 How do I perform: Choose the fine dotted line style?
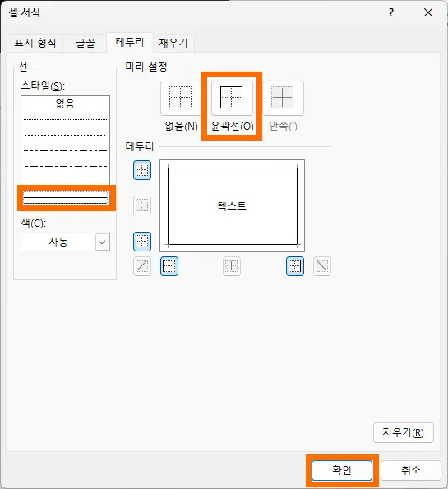[65, 119]
